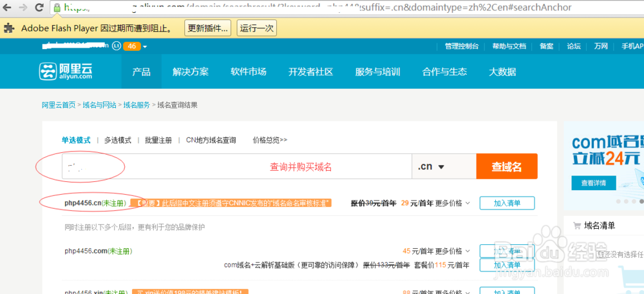Open 开发者社区 navigation menu
Viewport: 644px width, 294px height.
[x=310, y=72]
